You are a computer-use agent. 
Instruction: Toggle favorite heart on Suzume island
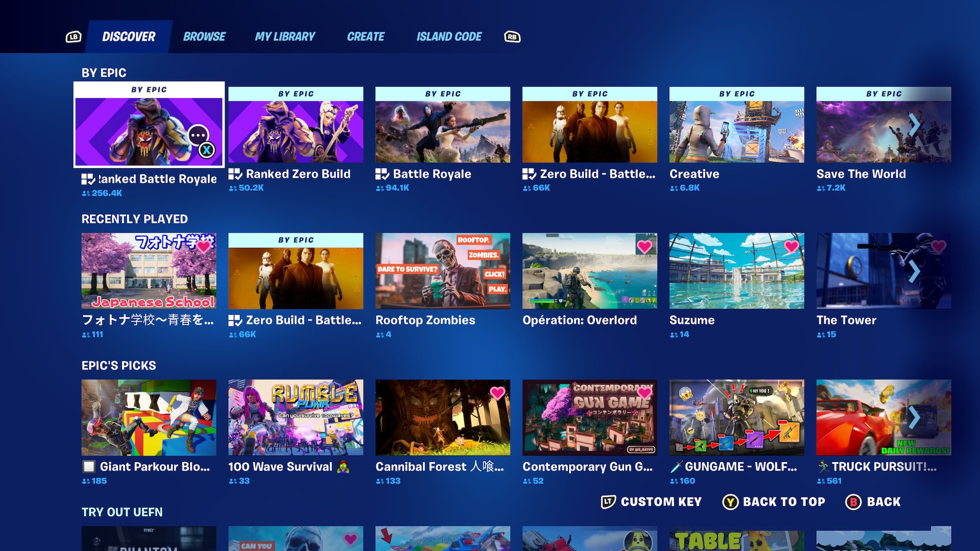(792, 246)
